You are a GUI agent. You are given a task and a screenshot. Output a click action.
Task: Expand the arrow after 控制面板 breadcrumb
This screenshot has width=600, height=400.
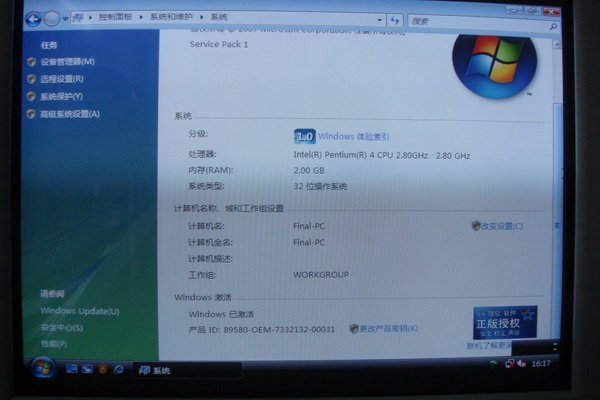[x=141, y=17]
